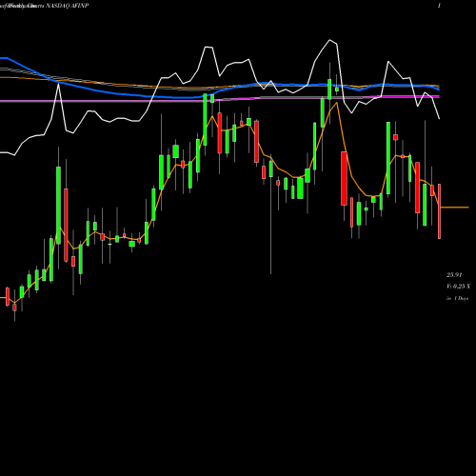Screen dimensions: 476x476
Task: Click the flat orange line extension at right
Action: point(455,208)
